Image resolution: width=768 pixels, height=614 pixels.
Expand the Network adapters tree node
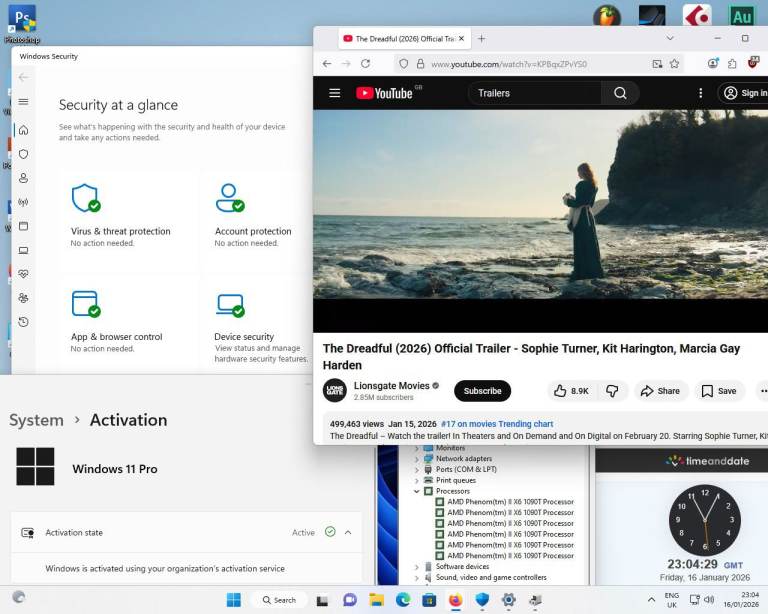click(417, 459)
